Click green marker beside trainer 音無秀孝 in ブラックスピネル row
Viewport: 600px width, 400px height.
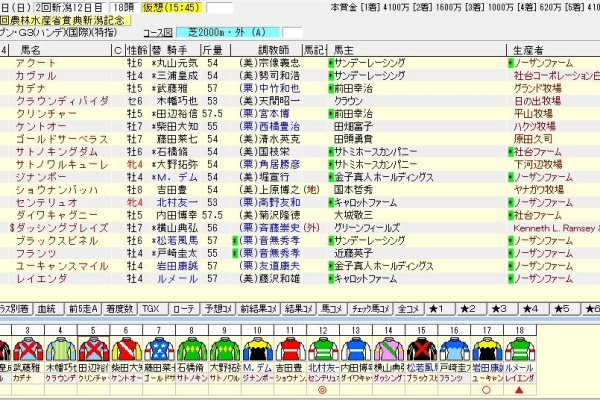click(235, 241)
